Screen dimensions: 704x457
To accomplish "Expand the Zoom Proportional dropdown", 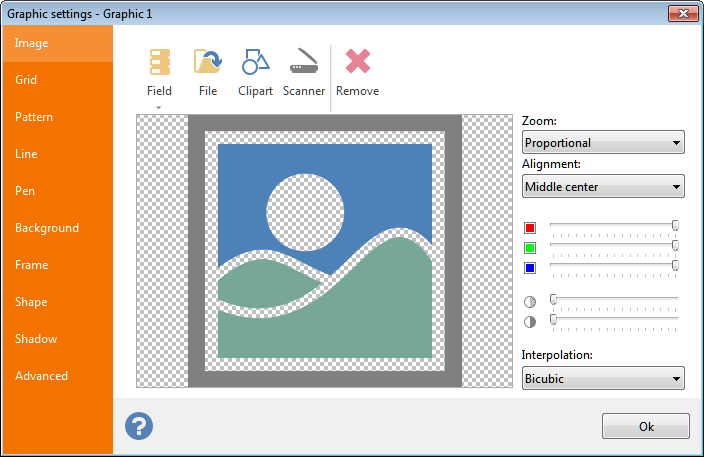I will pyautogui.click(x=603, y=143).
